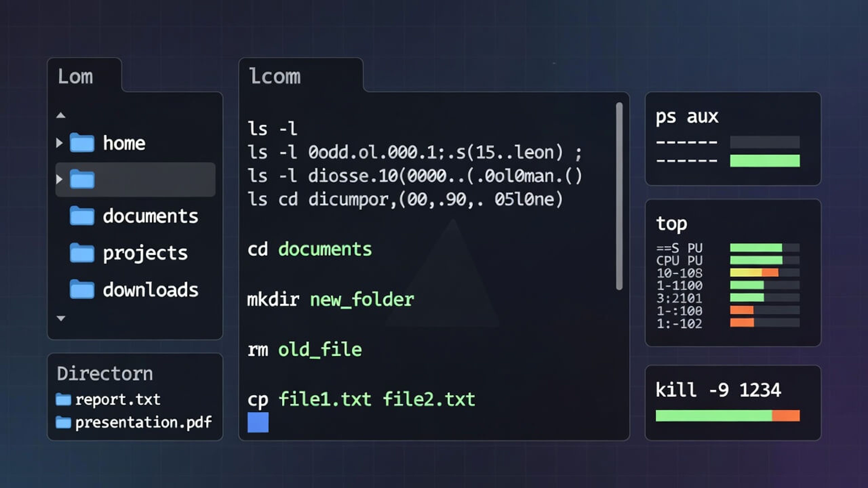The width and height of the screenshot is (868, 488).
Task: Click the up arrow above the folder list
Action: [x=61, y=115]
